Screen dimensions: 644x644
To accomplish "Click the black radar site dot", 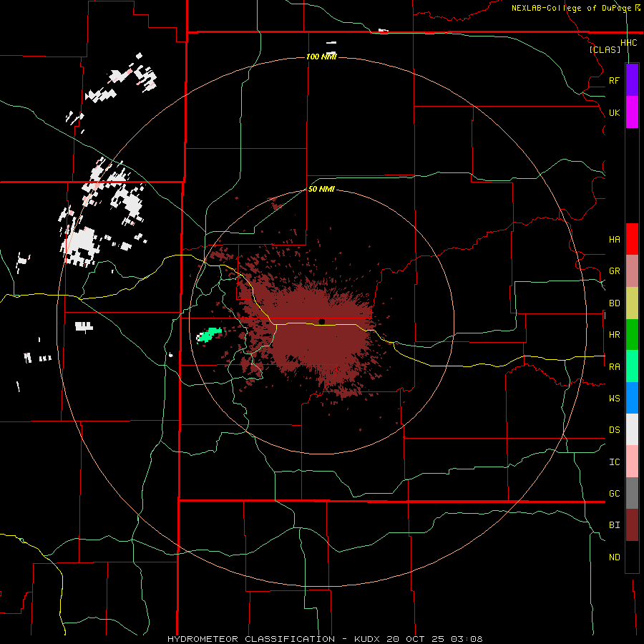I will point(321,321).
